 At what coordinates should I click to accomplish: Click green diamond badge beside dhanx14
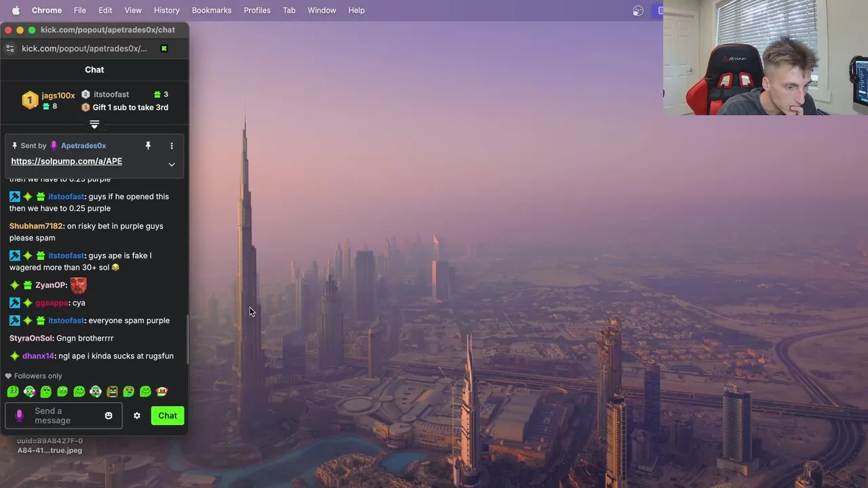point(15,356)
